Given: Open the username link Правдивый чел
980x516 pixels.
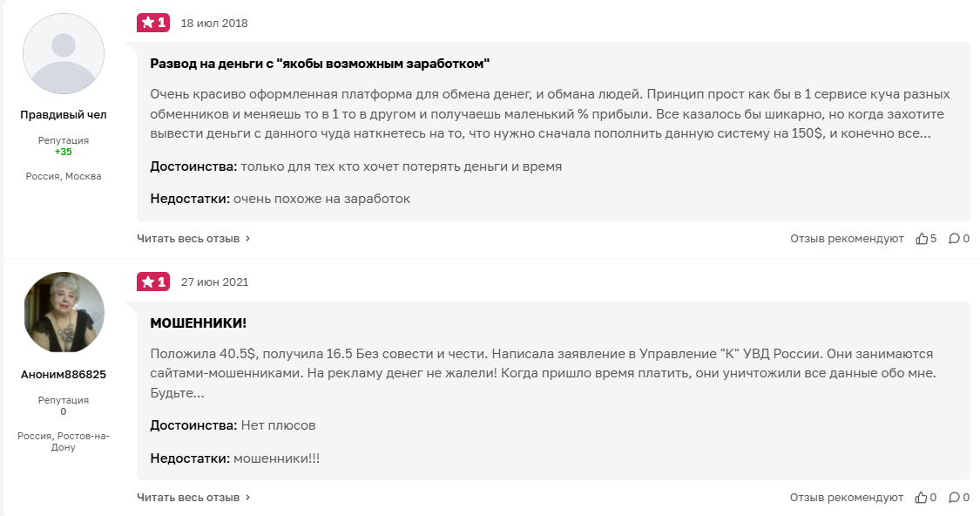Looking at the screenshot, I should [x=63, y=115].
